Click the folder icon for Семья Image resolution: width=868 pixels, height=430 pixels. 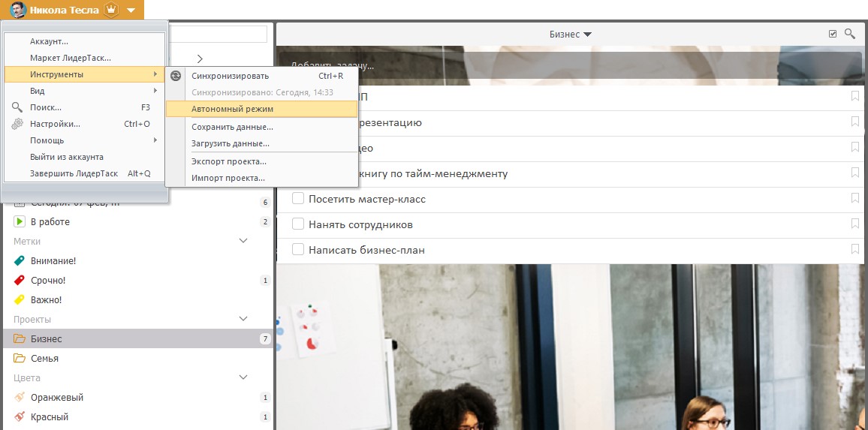[20, 358]
